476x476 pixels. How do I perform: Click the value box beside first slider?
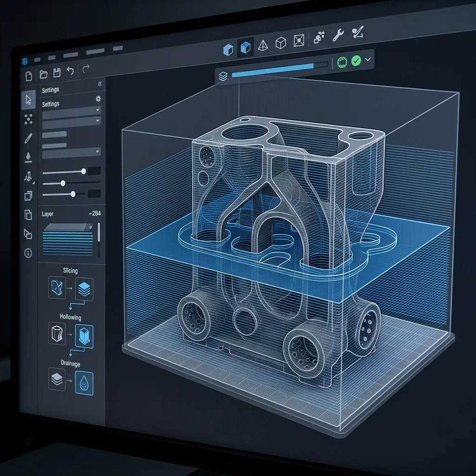(94, 171)
